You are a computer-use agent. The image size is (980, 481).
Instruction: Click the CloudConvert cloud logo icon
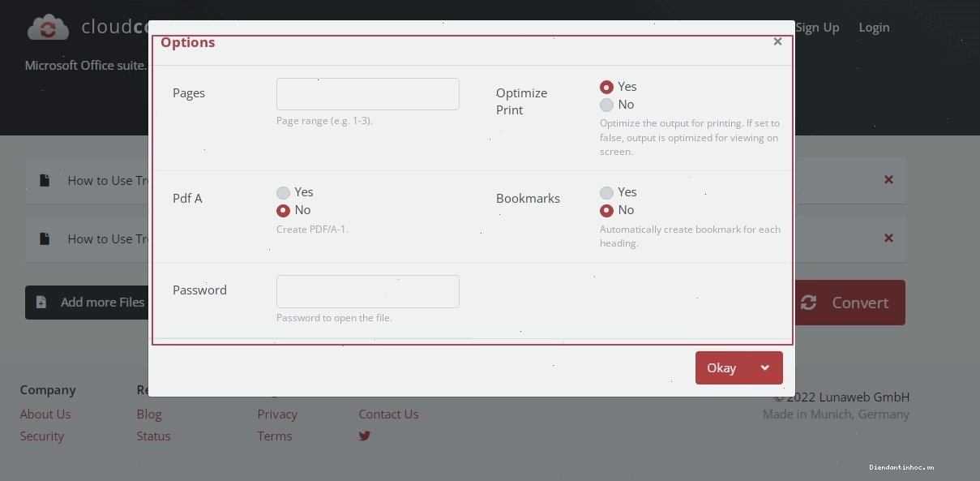[x=48, y=27]
